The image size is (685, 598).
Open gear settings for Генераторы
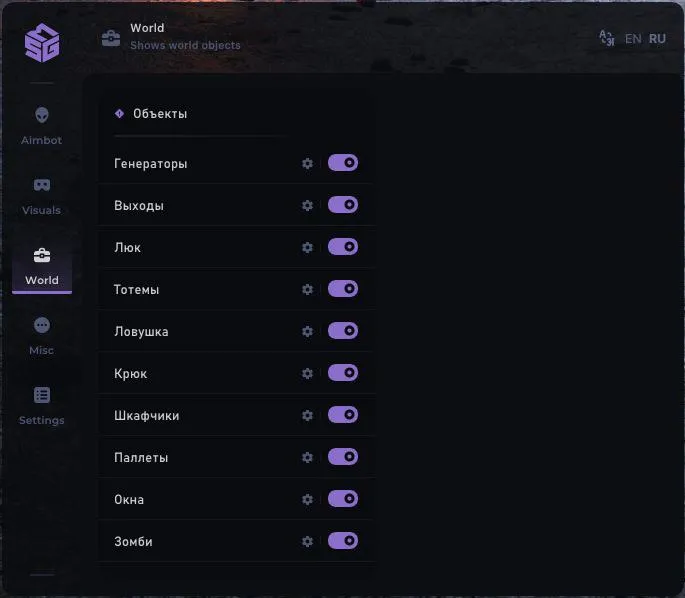(x=308, y=163)
